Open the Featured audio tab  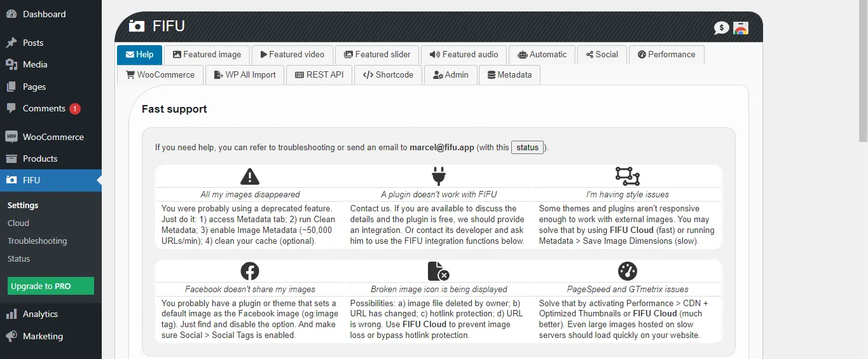(x=464, y=55)
